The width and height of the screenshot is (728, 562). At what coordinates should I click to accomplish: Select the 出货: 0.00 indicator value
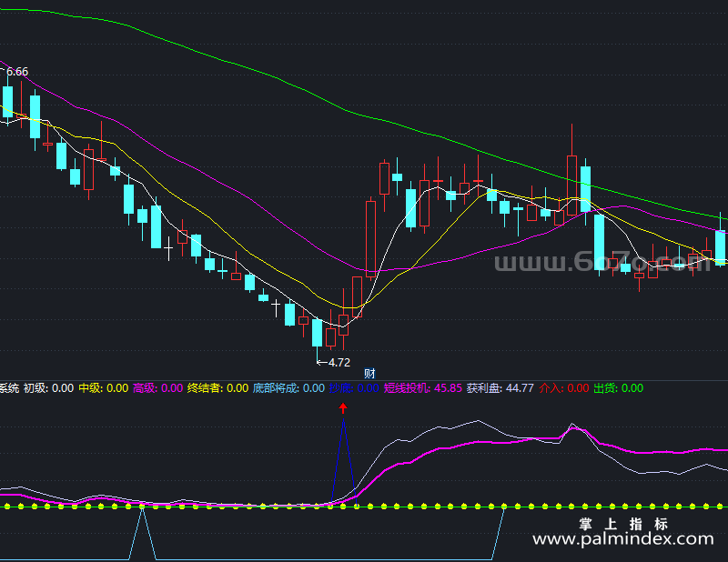point(619,388)
